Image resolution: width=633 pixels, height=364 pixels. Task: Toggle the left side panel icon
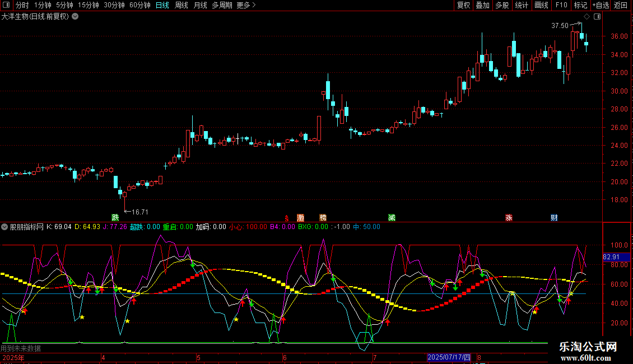click(x=5, y=5)
